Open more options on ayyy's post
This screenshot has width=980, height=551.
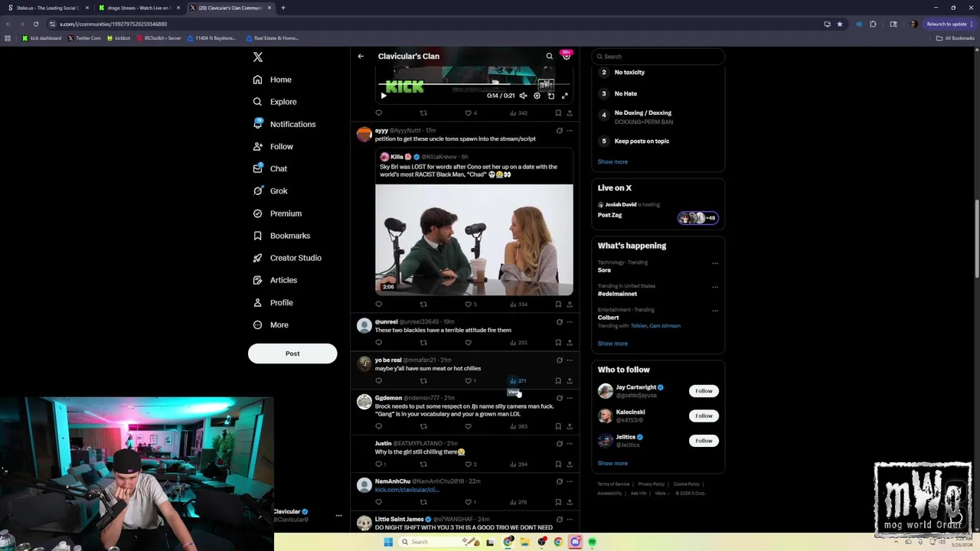pos(570,130)
